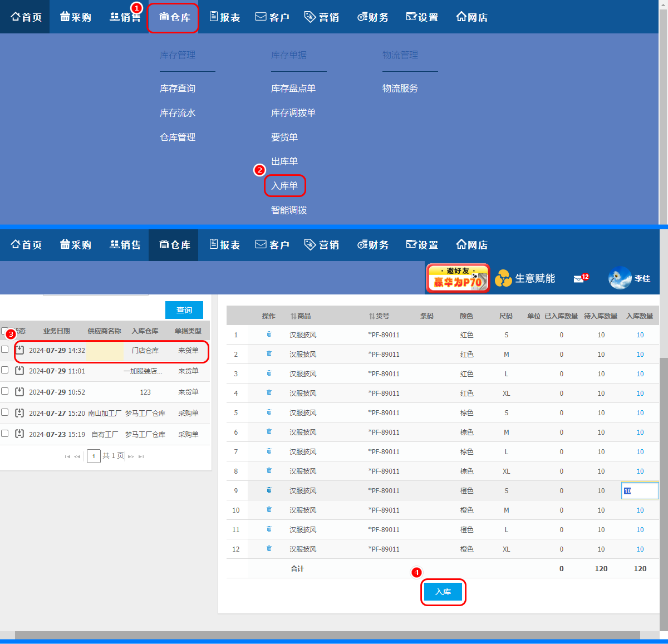The height and width of the screenshot is (644, 668).
Task: Open the mail notifications envelope icon
Action: point(579,279)
